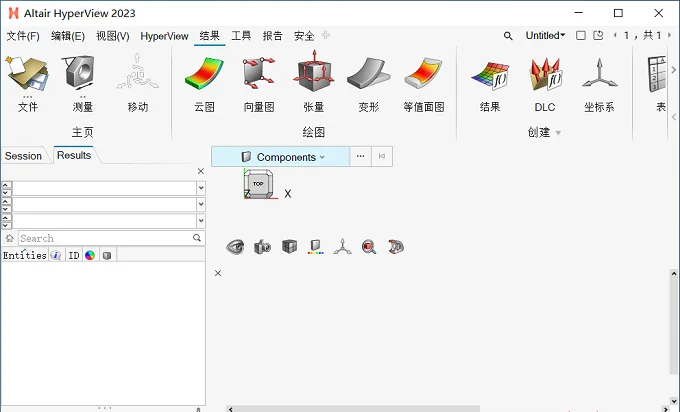Click the page layout square icon
This screenshot has width=680, height=412.
click(x=581, y=36)
